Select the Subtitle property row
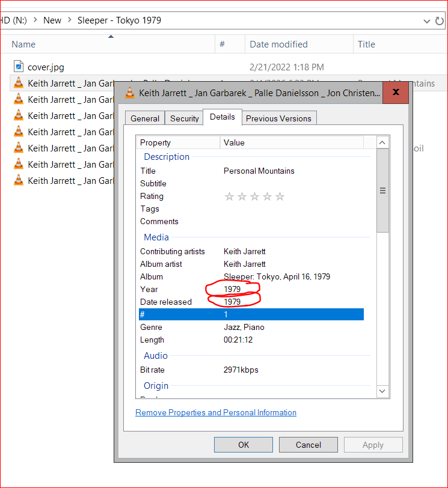The width and height of the screenshot is (448, 488). tap(251, 184)
